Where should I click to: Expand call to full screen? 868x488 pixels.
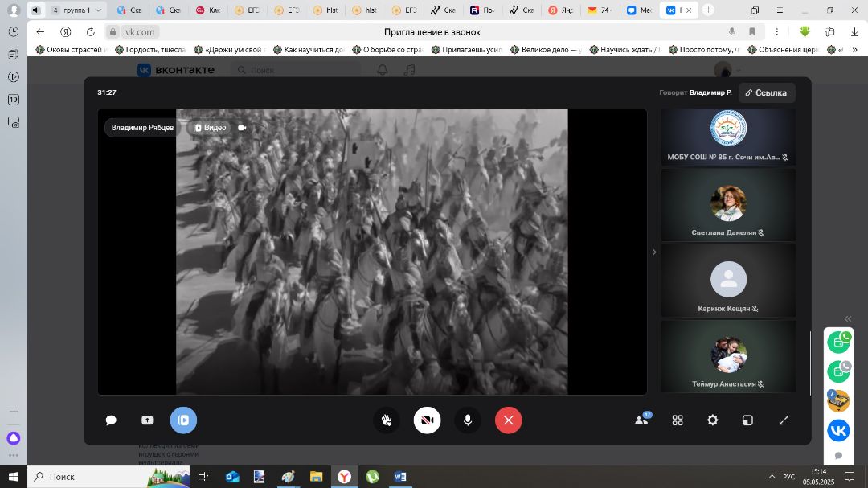[784, 420]
